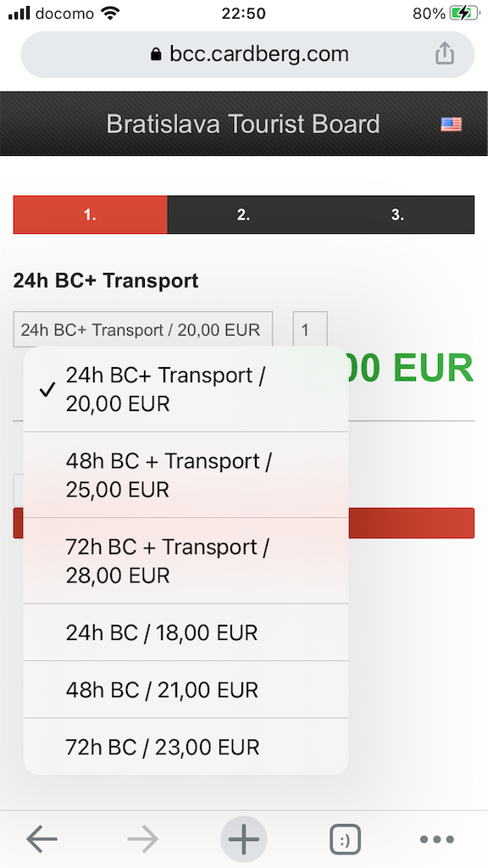This screenshot has height=868, width=488.
Task: Open new tab with plus icon
Action: click(243, 839)
